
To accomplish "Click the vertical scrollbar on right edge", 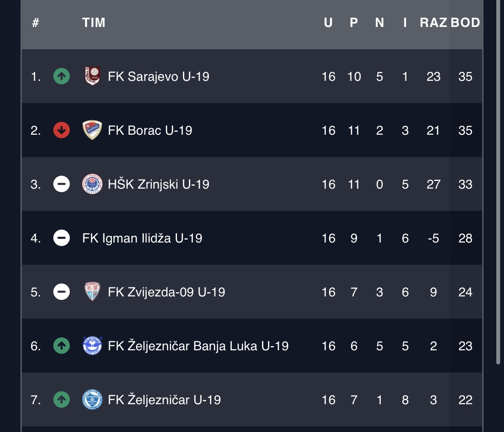I will (x=498, y=171).
